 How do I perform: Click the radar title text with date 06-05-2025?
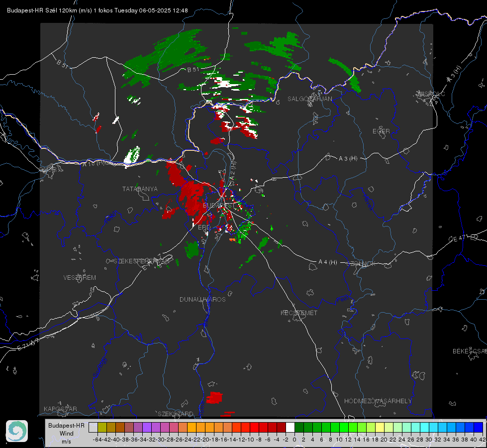point(97,10)
